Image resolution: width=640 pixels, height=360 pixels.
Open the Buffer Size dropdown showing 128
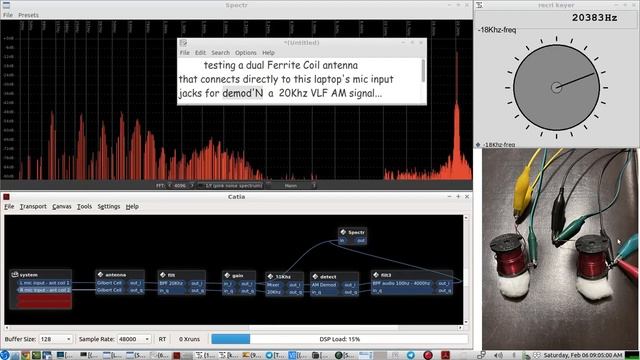click(x=56, y=339)
